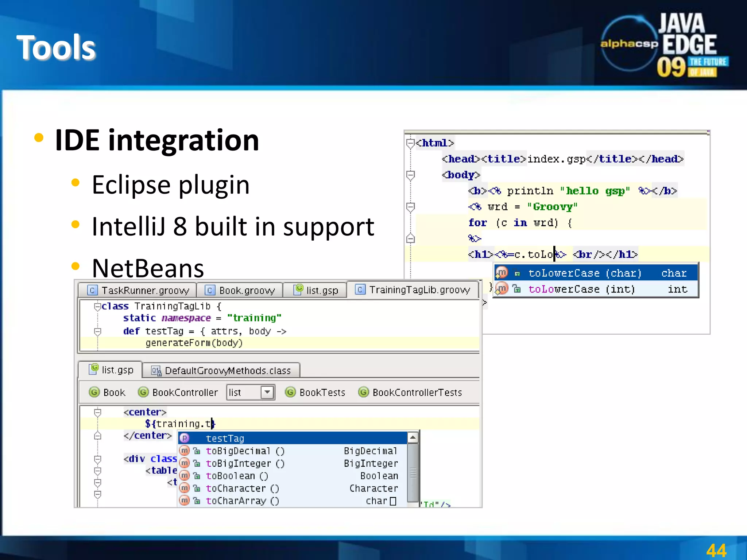Collapse the html tag fold marker
The height and width of the screenshot is (560, 747).
pyautogui.click(x=411, y=143)
